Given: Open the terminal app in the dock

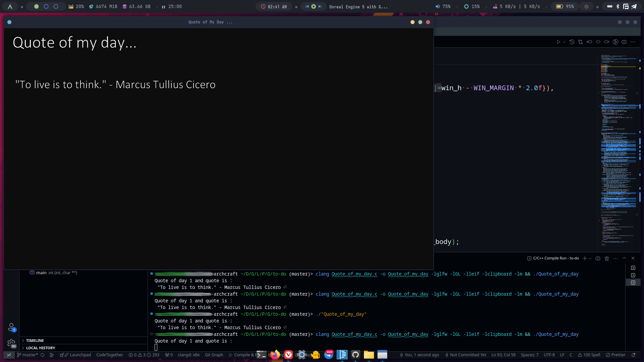Looking at the screenshot, I should (x=261, y=355).
